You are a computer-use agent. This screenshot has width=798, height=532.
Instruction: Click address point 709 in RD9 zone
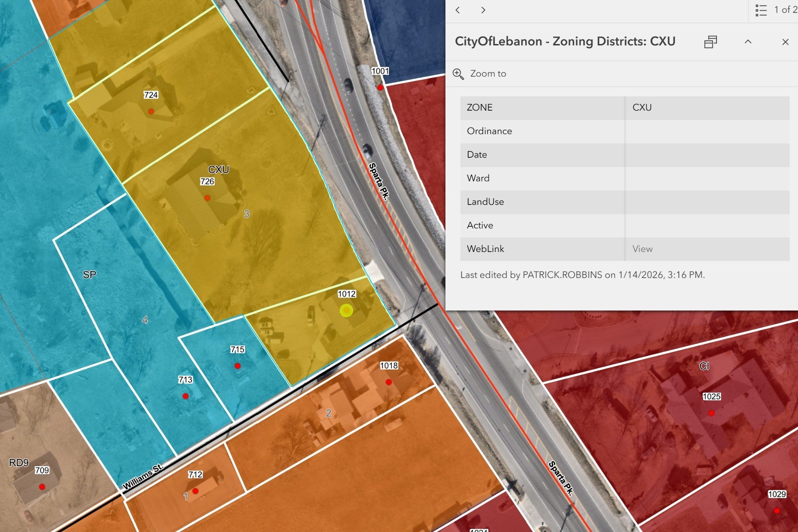pyautogui.click(x=42, y=487)
